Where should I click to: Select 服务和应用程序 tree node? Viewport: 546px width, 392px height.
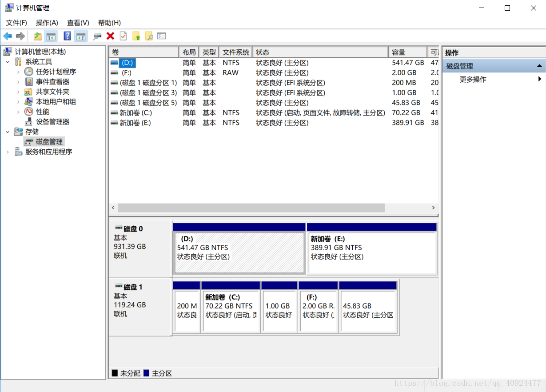tap(48, 152)
